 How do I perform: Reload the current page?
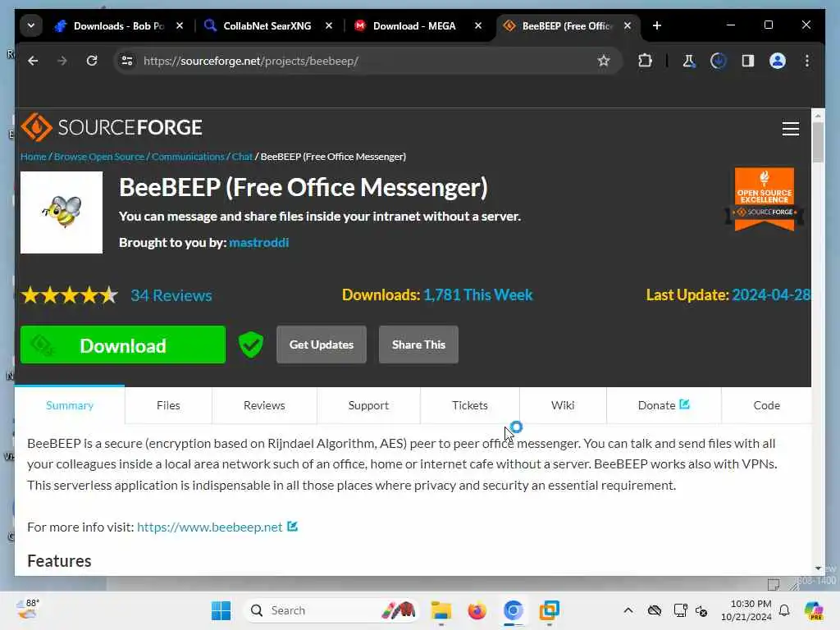tap(92, 61)
